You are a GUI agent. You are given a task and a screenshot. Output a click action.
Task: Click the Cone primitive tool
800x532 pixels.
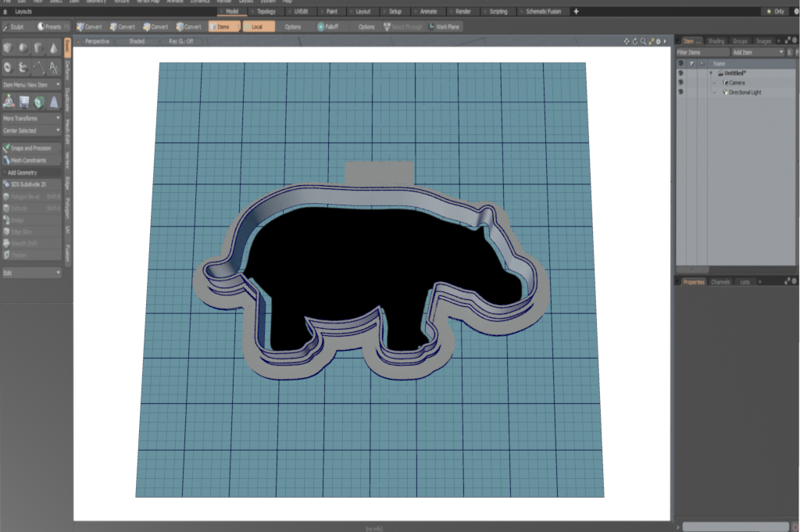[54, 48]
